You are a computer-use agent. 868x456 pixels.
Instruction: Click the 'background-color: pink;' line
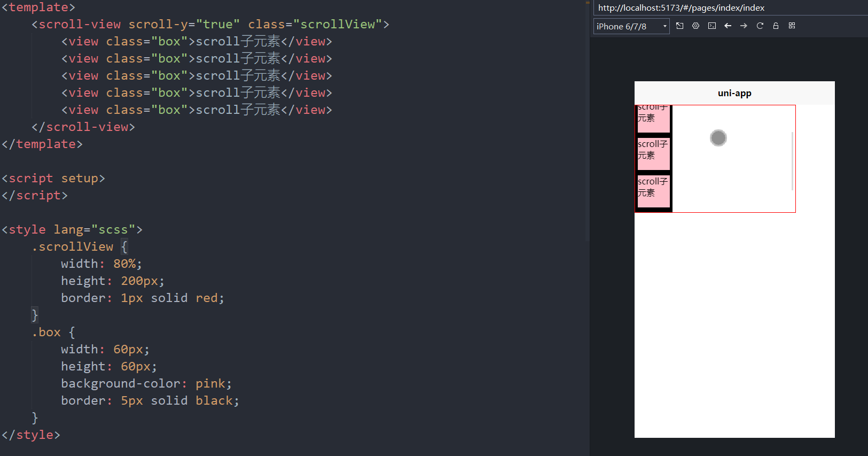pos(146,384)
